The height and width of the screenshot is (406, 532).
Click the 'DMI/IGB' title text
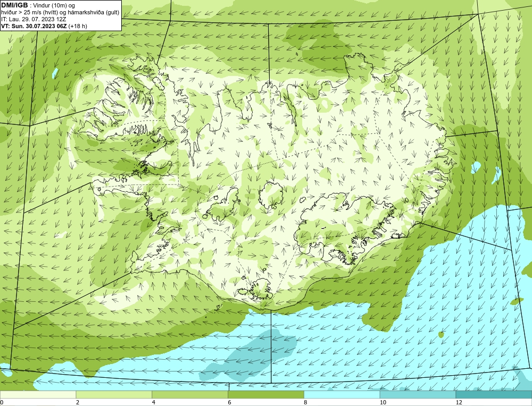tap(14, 5)
